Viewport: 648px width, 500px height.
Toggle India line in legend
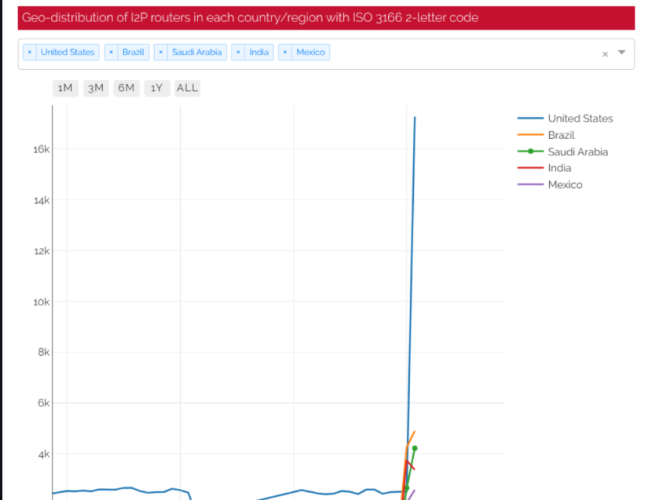coord(559,168)
